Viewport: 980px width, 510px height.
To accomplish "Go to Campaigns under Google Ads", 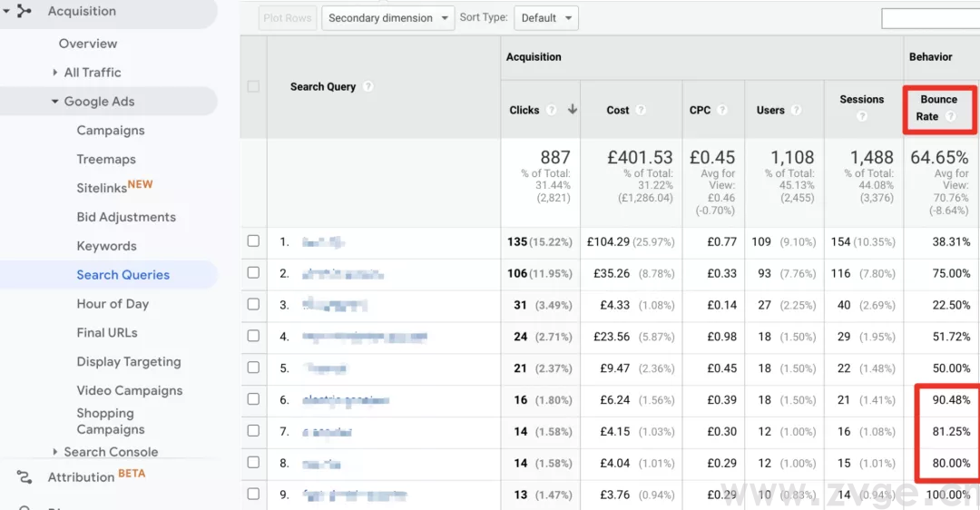I will click(111, 131).
